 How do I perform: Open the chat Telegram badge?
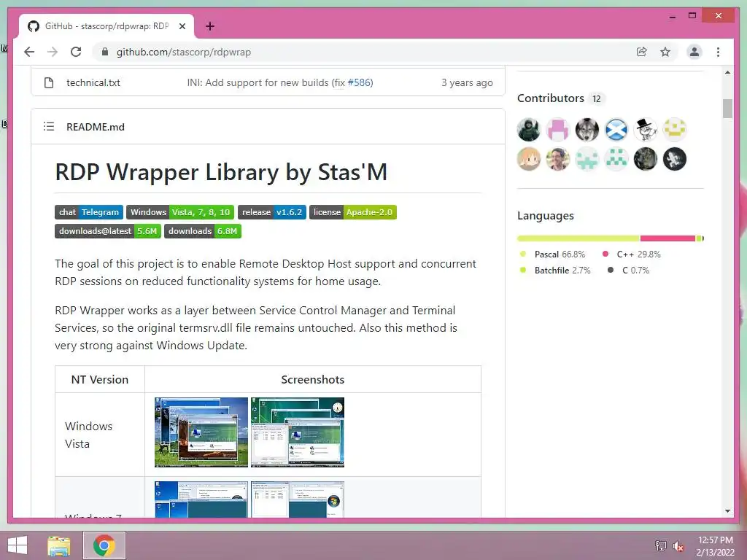click(89, 212)
